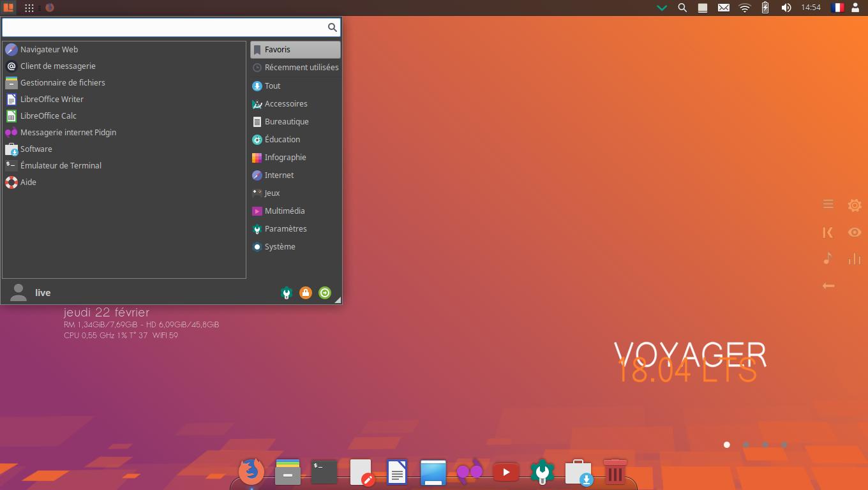Launch Firefox from the dock
The width and height of the screenshot is (868, 490).
[x=251, y=472]
